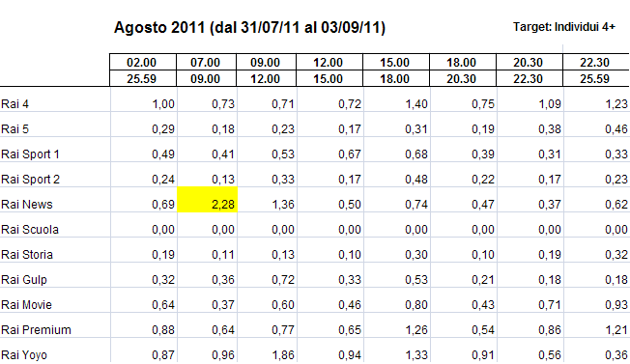This screenshot has height=364, width=630.
Task: Click Rai Premium value 1,26
Action: pyautogui.click(x=416, y=330)
